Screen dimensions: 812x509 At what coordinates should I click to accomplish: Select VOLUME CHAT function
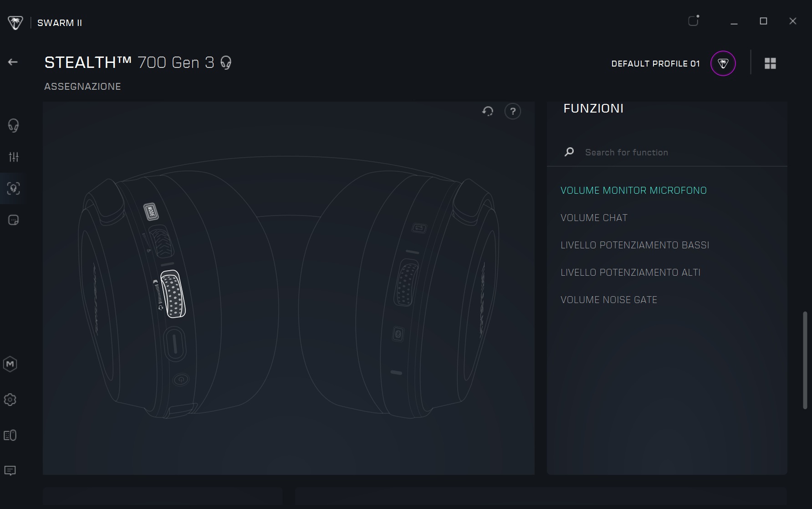[594, 218]
